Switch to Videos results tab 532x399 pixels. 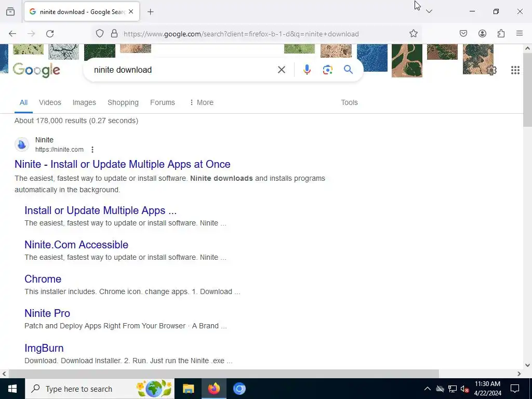pyautogui.click(x=50, y=102)
